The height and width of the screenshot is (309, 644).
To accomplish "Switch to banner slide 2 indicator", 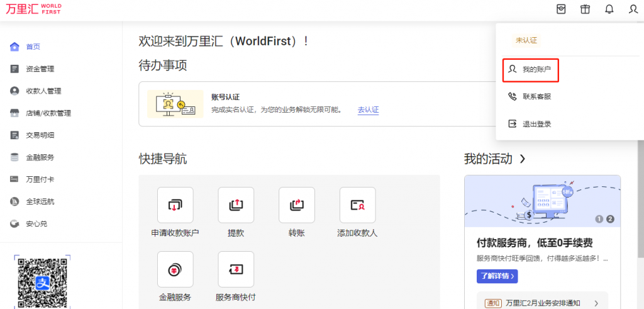I will (x=610, y=220).
